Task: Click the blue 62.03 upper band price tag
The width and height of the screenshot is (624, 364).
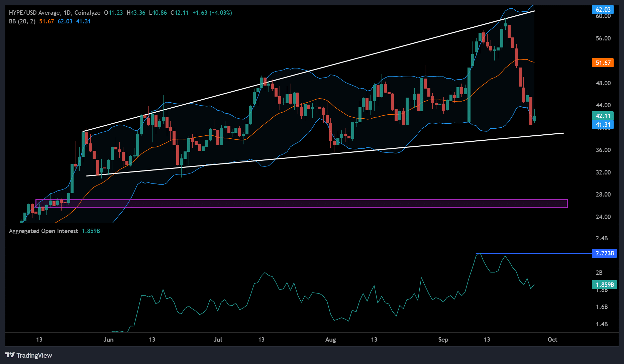Action: 603,10
